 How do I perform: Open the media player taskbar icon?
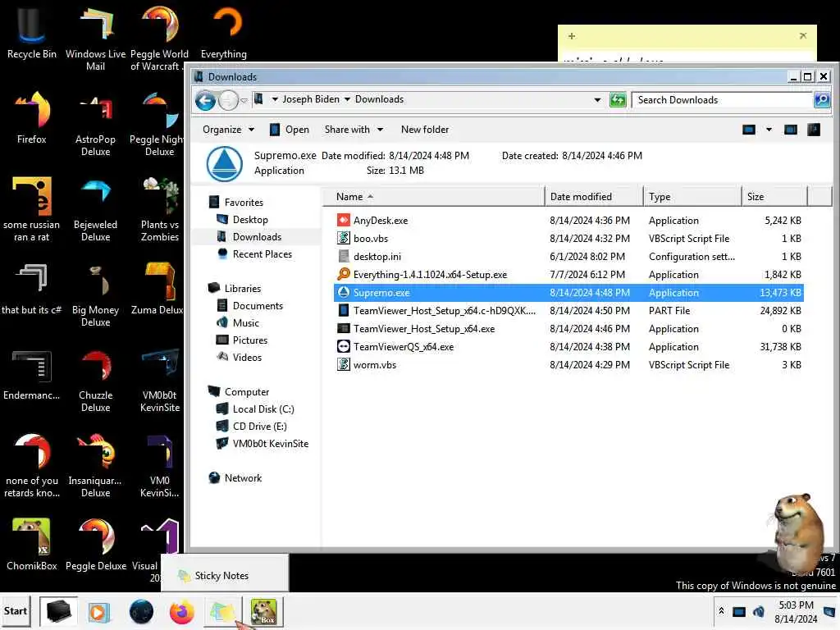pos(98,611)
